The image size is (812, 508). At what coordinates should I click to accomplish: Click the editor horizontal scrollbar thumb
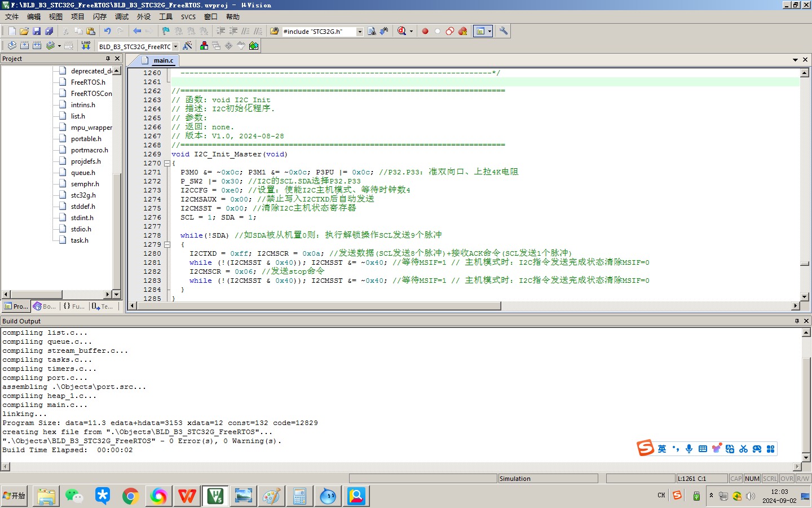coord(319,306)
